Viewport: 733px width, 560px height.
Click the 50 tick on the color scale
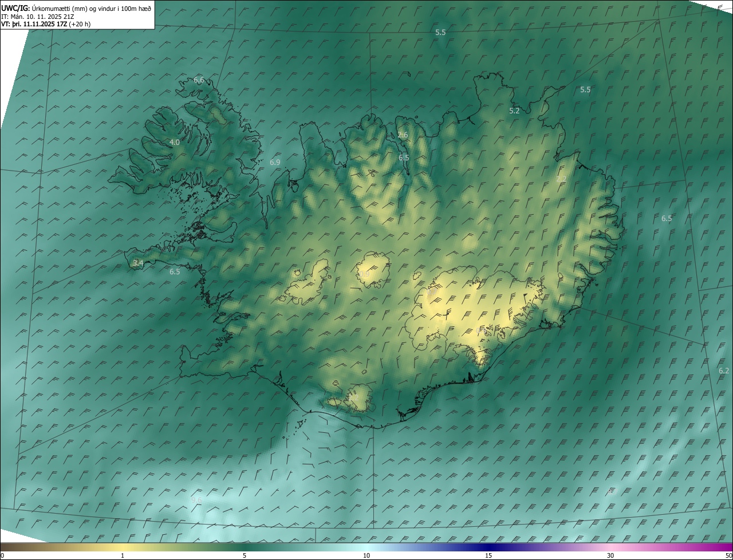pos(728,556)
